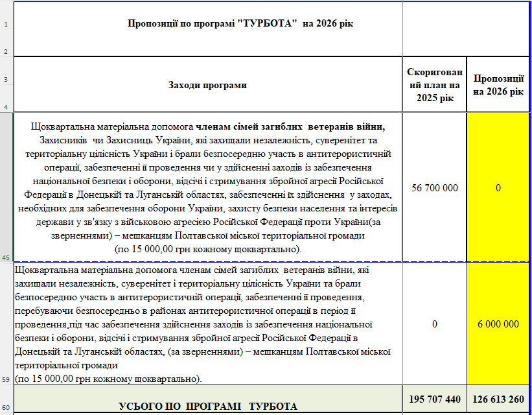Click the total value 195 707 440
532x415 pixels.
tap(434, 397)
